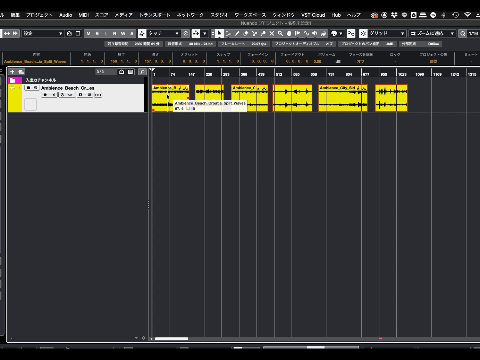Open the Audio menu
The image size is (480, 360).
pos(65,15)
